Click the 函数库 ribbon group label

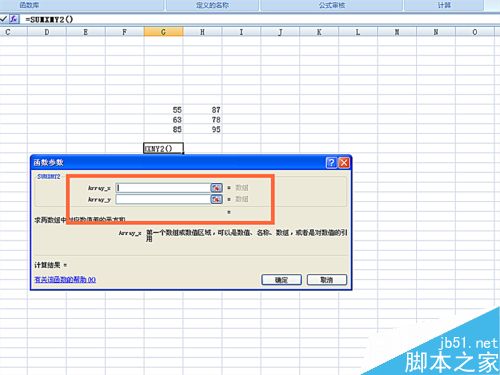pos(29,5)
